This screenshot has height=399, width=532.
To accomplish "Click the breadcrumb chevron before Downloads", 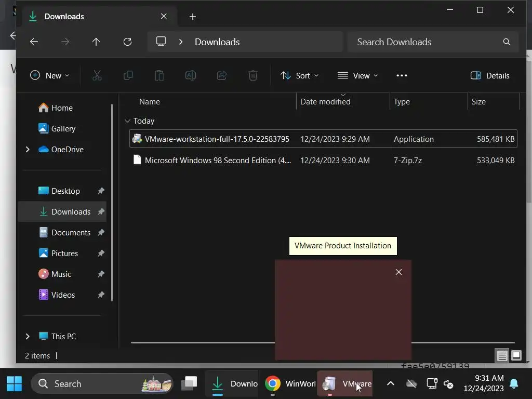I will pos(181,42).
